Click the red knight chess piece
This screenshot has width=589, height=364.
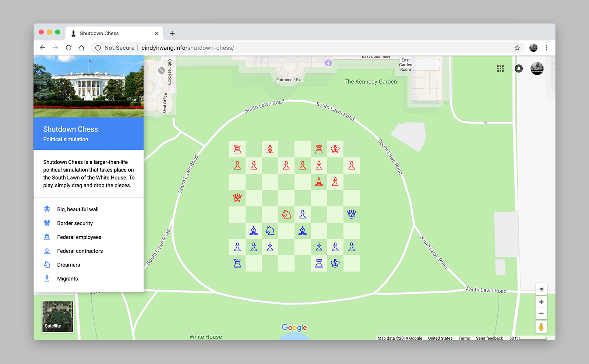coord(286,214)
